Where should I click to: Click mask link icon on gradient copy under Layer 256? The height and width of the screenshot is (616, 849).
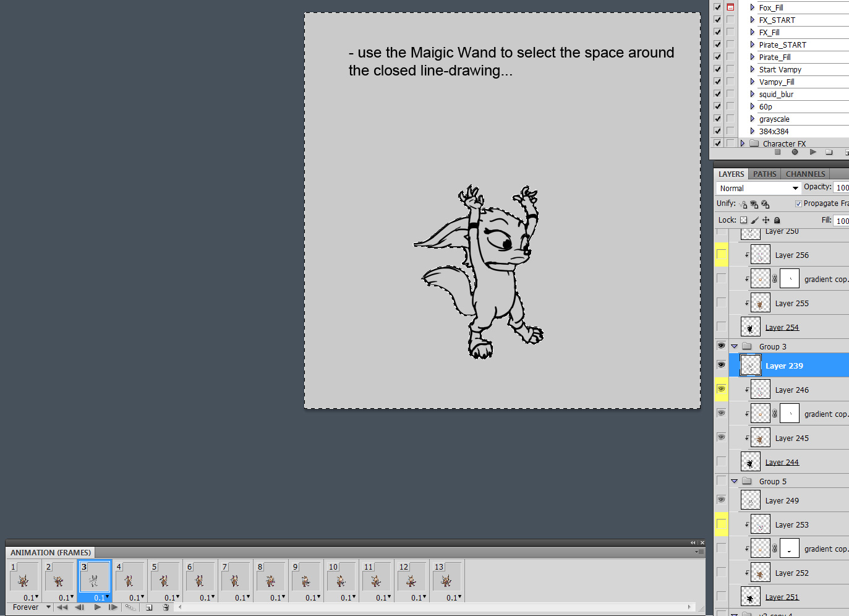[x=774, y=279]
